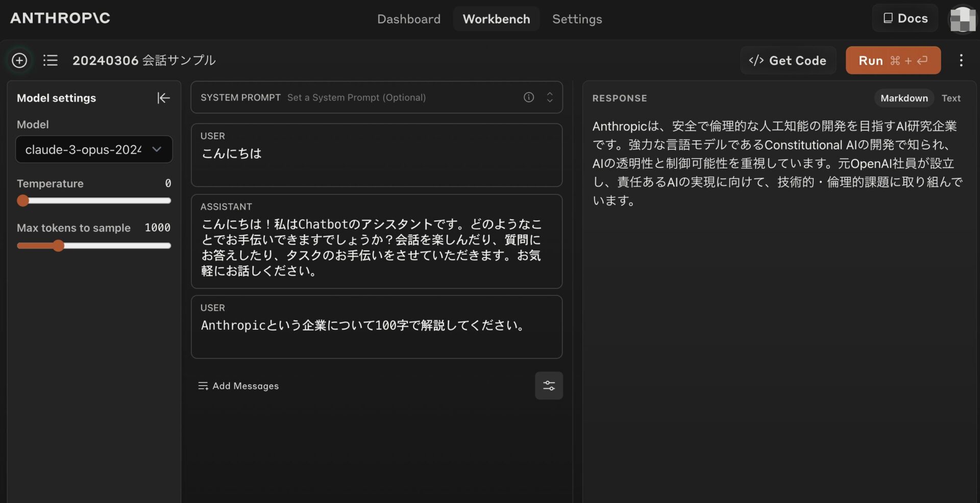
Task: Go to the Dashboard tab
Action: pyautogui.click(x=408, y=19)
